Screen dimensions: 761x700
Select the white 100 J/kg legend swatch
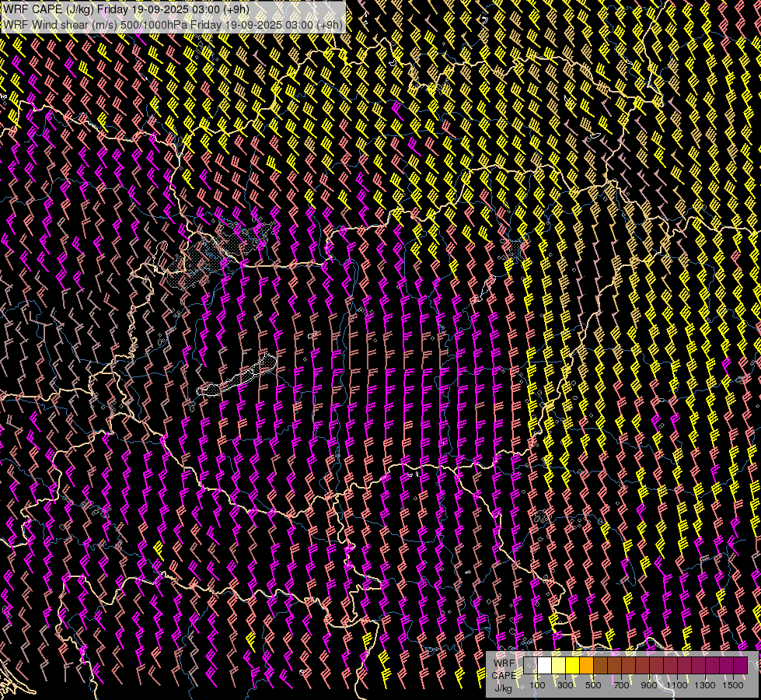(x=545, y=665)
